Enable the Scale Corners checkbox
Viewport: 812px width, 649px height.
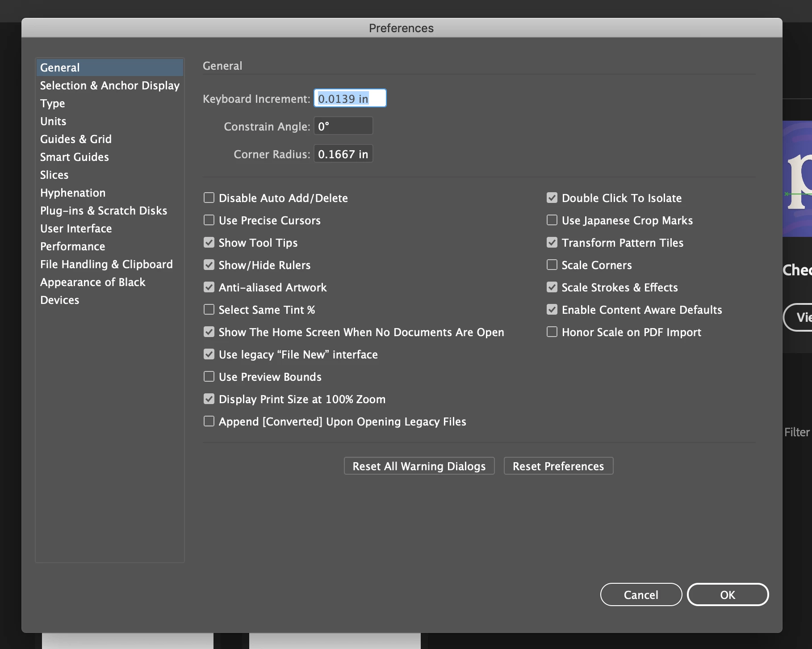pos(552,265)
